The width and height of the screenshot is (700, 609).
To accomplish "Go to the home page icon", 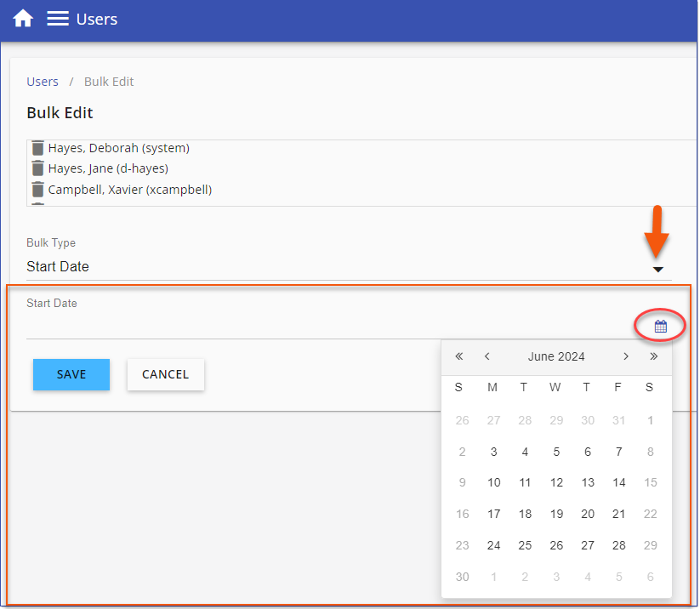I will (23, 19).
